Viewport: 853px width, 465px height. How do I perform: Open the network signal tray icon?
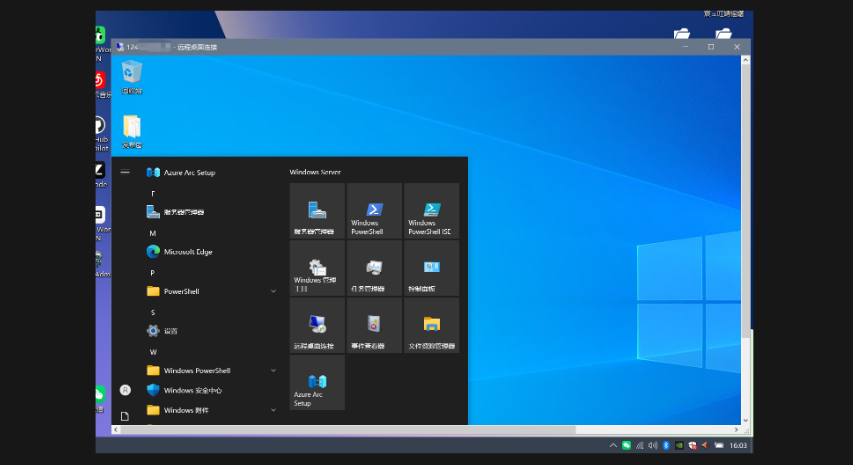tap(640, 445)
